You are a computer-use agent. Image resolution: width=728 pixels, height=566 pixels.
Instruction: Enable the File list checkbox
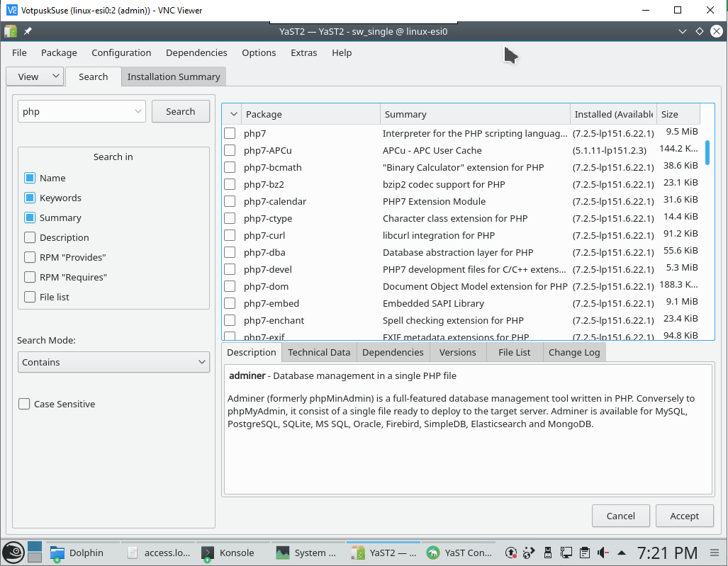click(x=30, y=297)
